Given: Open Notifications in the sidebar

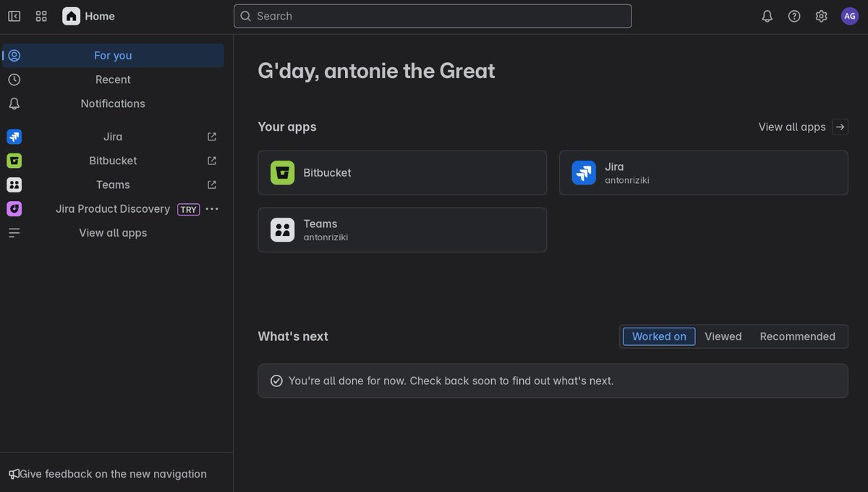Looking at the screenshot, I should pos(113,103).
